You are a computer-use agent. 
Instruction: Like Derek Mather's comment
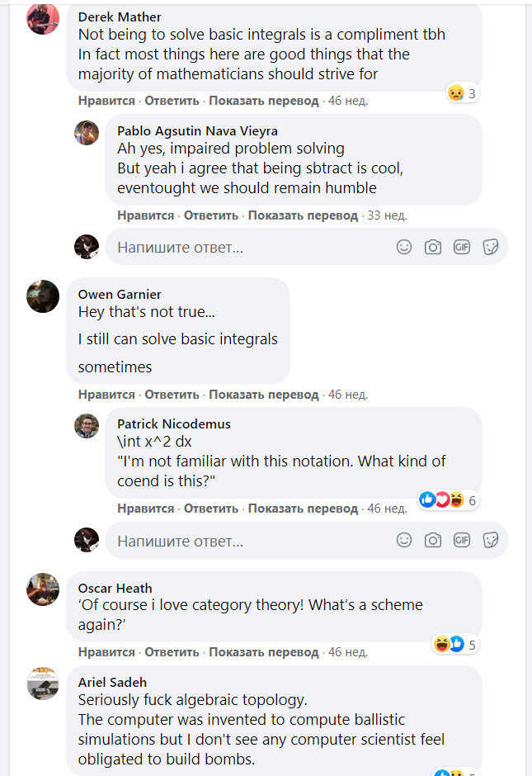106,101
